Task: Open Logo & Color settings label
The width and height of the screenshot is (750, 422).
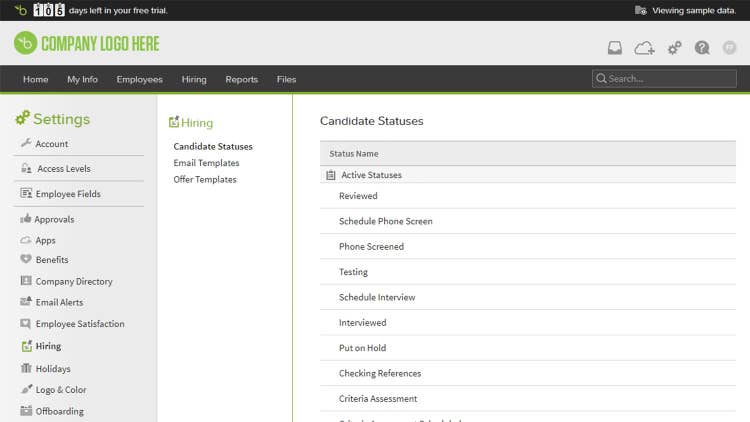Action: click(x=61, y=389)
